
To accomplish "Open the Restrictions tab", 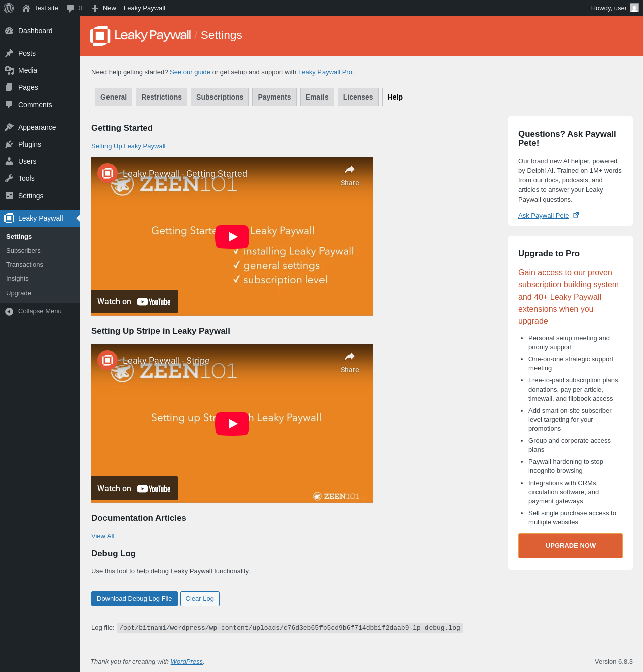I will click(x=161, y=97).
